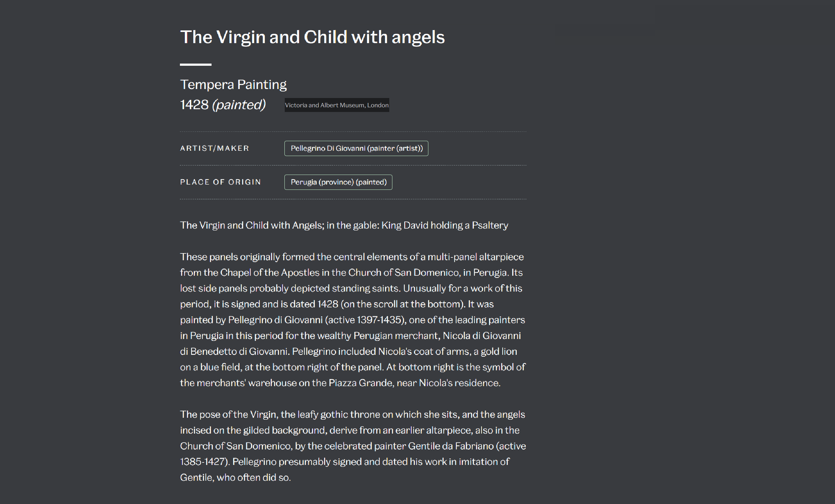Click the PLACE OF ORIGIN row label
This screenshot has width=835, height=504.
click(x=221, y=182)
